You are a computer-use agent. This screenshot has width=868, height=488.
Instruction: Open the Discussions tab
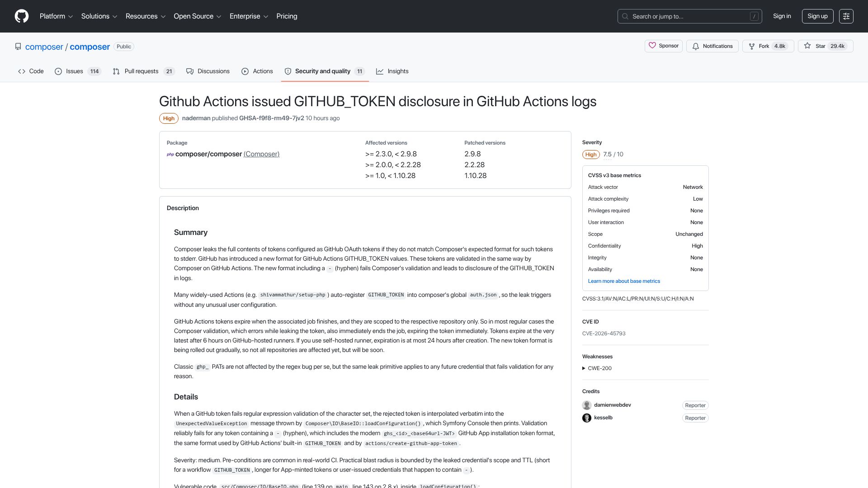tap(208, 71)
